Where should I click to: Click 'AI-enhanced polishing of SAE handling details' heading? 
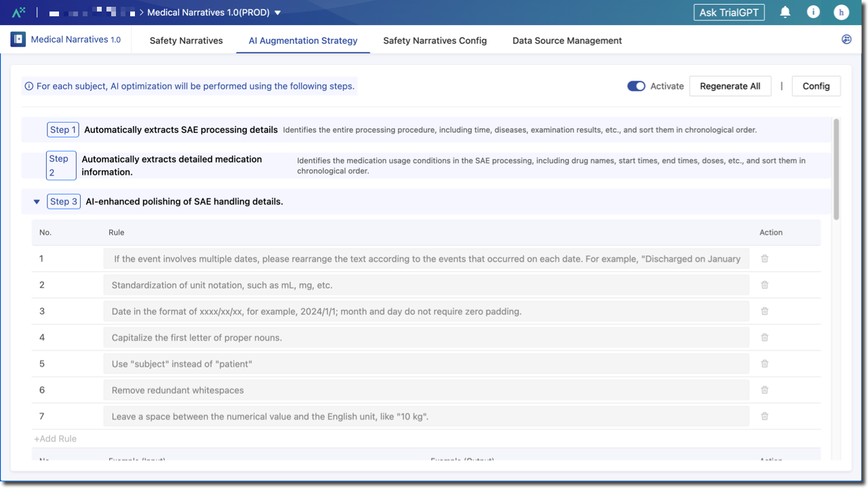[x=184, y=201]
